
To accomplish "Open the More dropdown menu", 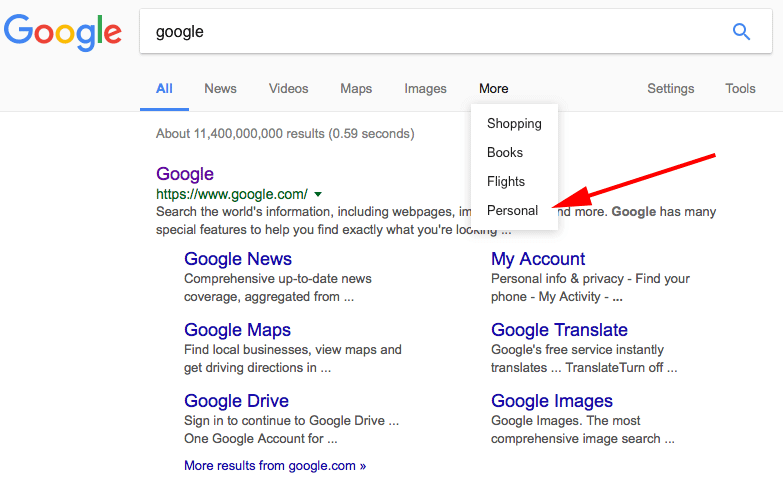I will point(493,89).
